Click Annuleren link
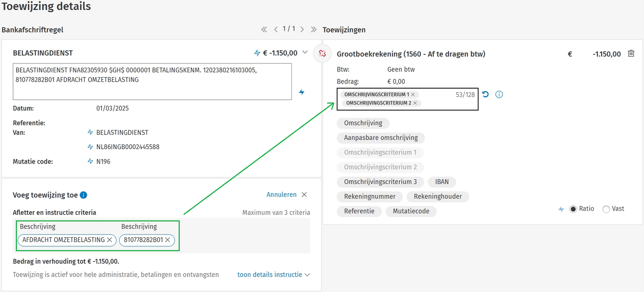 click(282, 195)
